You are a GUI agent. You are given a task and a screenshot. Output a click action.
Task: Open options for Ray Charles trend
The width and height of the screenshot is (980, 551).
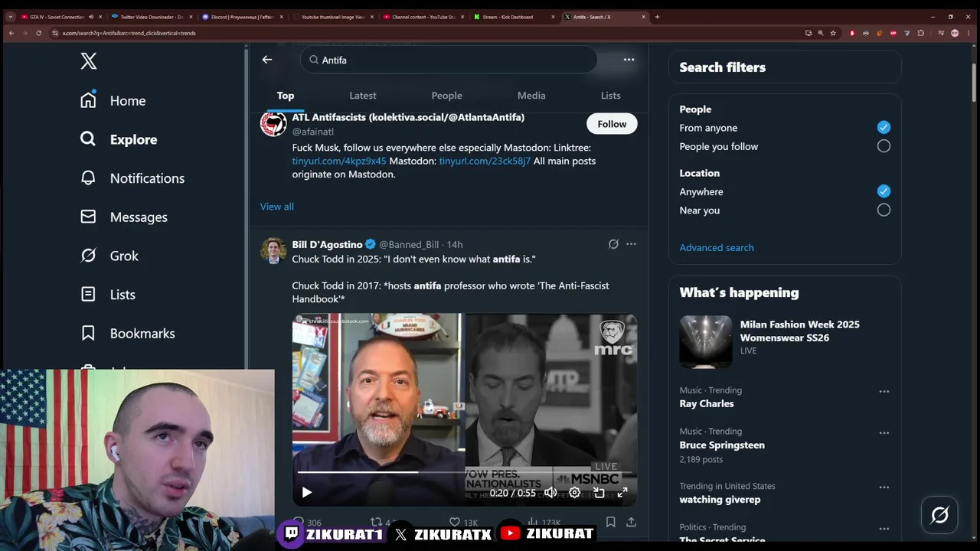pyautogui.click(x=884, y=391)
